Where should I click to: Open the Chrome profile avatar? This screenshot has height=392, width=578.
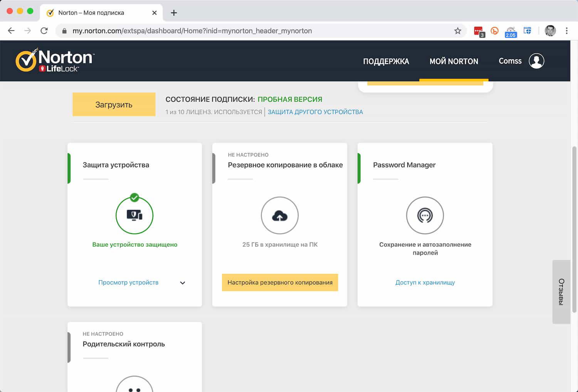pyautogui.click(x=550, y=31)
